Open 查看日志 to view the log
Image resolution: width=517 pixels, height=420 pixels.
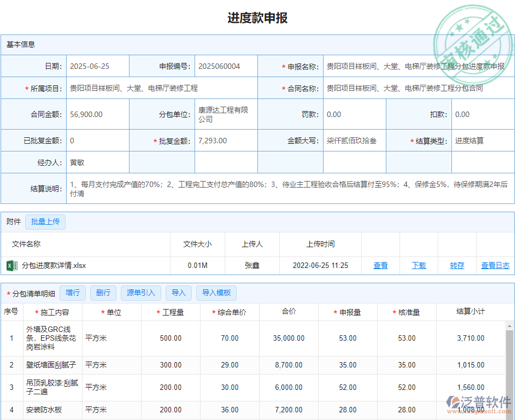coord(497,266)
